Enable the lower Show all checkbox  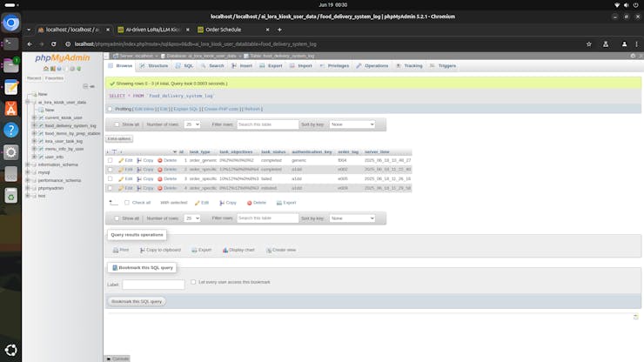click(x=117, y=218)
